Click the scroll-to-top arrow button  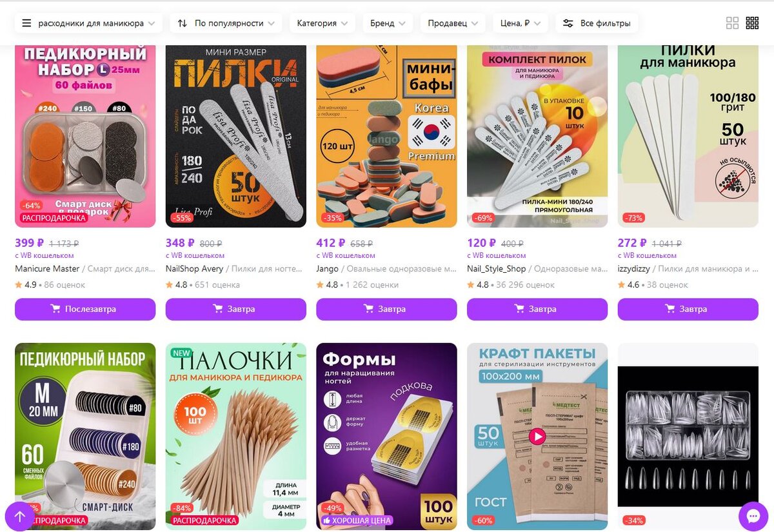[x=19, y=516]
